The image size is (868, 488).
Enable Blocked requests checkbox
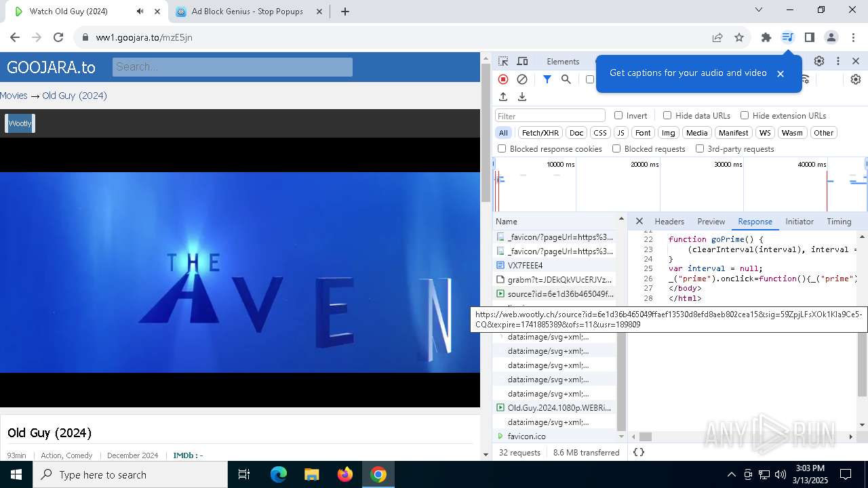[616, 148]
